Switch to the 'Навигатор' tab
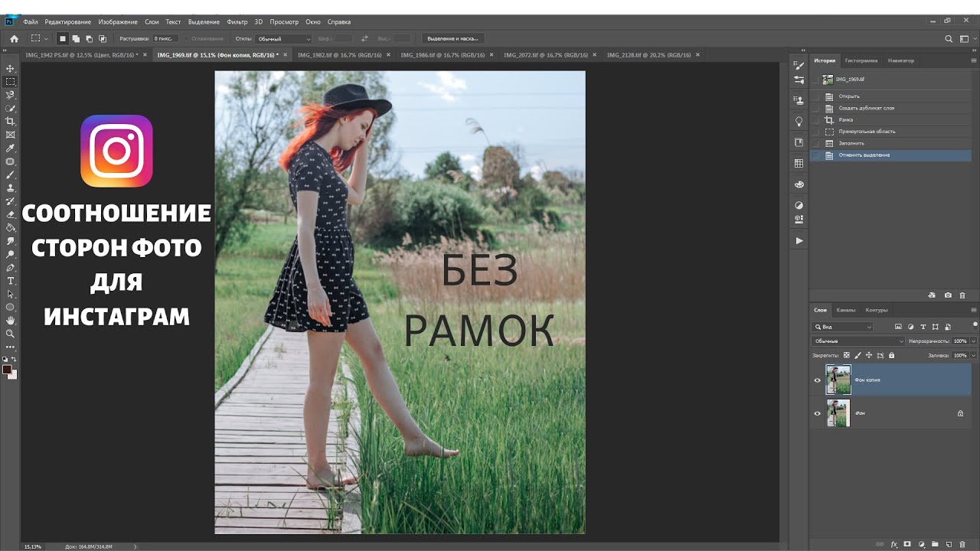The height and width of the screenshot is (551, 980). pos(901,60)
